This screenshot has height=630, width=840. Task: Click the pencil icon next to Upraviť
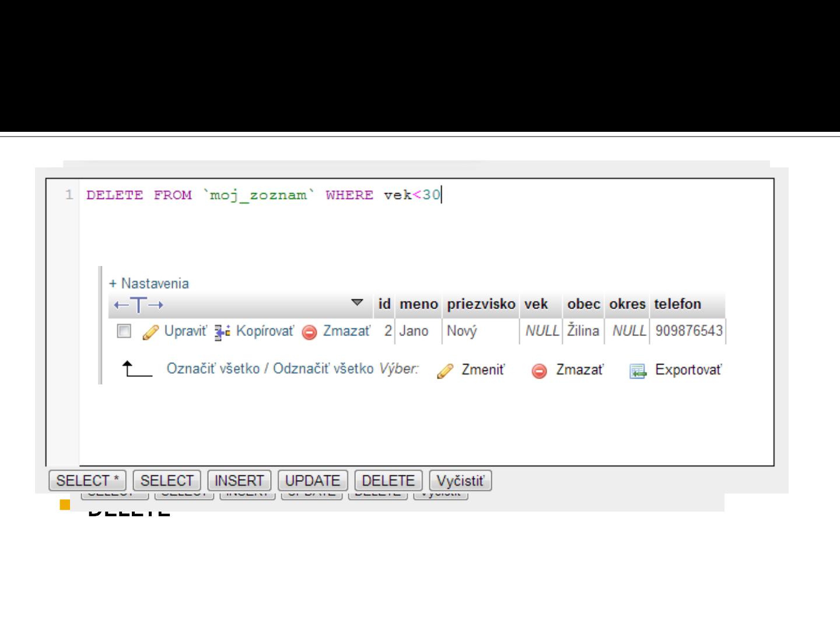tap(150, 332)
